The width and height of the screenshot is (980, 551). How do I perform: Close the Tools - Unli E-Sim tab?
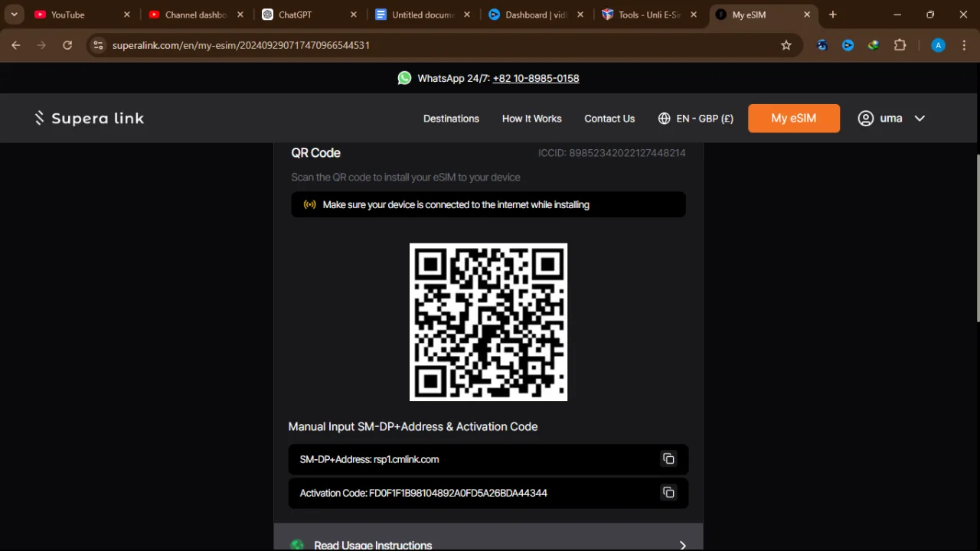tap(694, 15)
